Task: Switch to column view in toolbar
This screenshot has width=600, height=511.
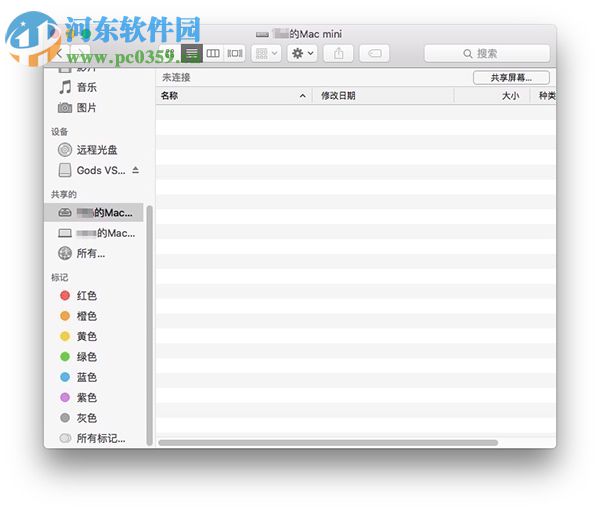Action: 213,53
